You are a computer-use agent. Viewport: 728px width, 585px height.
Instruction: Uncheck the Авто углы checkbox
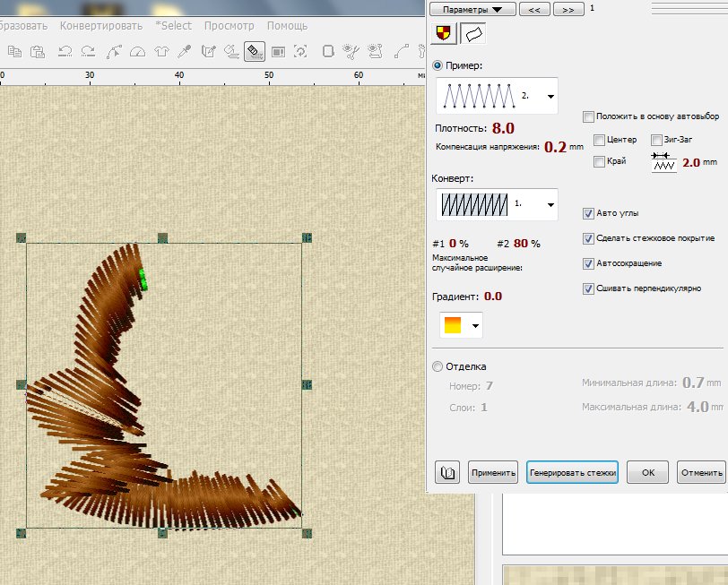tap(588, 213)
